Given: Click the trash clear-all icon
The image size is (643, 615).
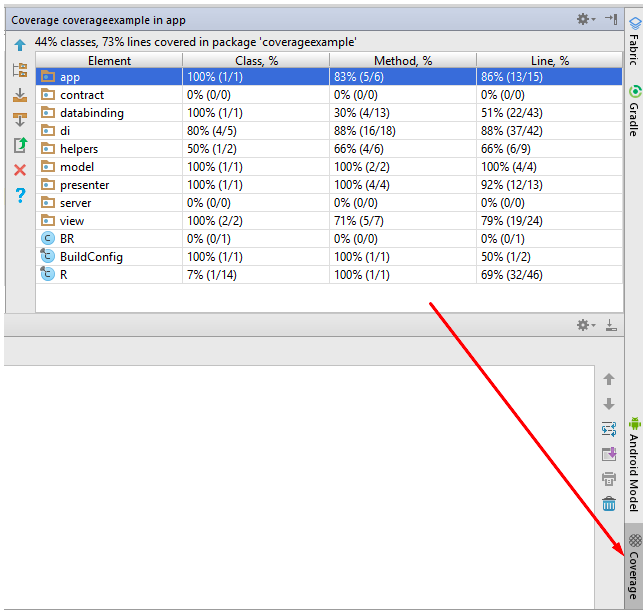Looking at the screenshot, I should tap(609, 504).
